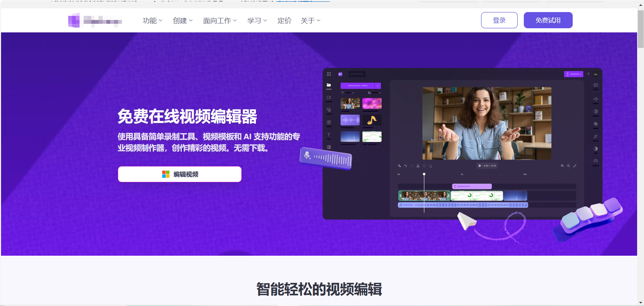Click the help question mark in editor
Viewport: 644px width, 306px height.
click(x=588, y=74)
